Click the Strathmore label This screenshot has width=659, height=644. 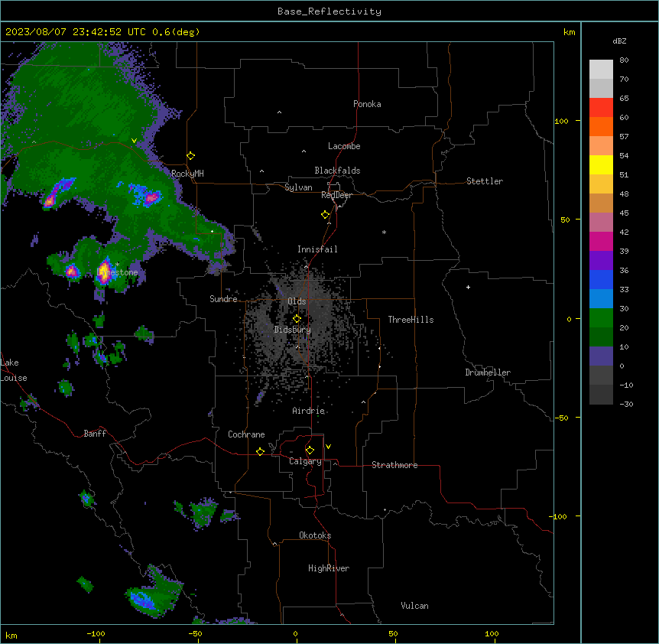(x=394, y=465)
